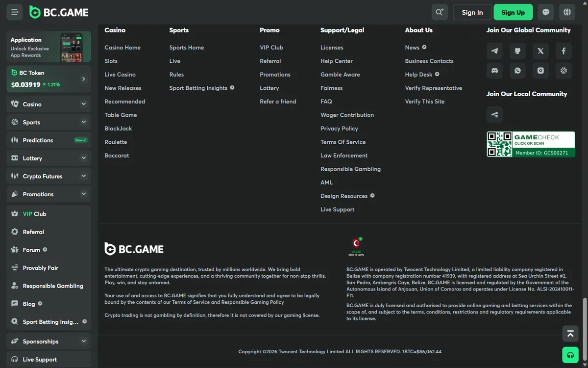Open the Refer a friend link
This screenshot has height=368, width=588.
pyautogui.click(x=278, y=102)
